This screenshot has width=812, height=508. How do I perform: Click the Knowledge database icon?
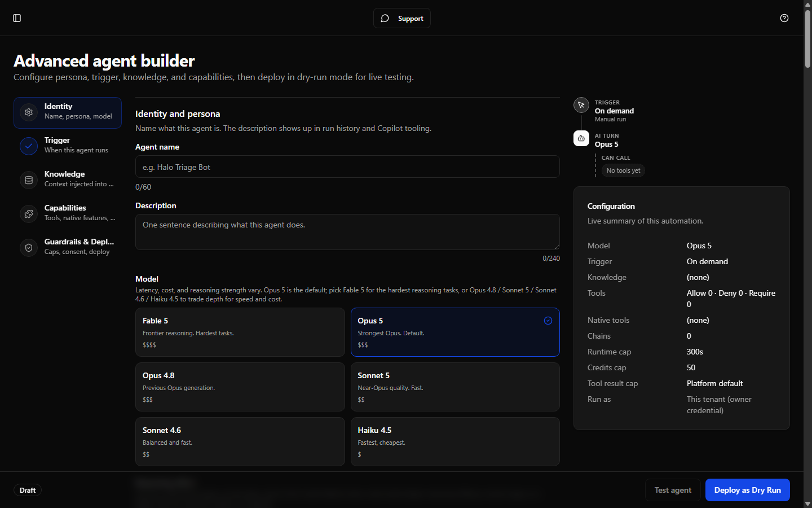[29, 180]
